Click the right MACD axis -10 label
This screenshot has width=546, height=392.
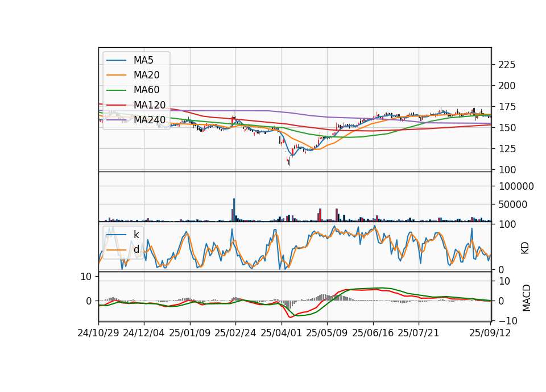(508, 320)
